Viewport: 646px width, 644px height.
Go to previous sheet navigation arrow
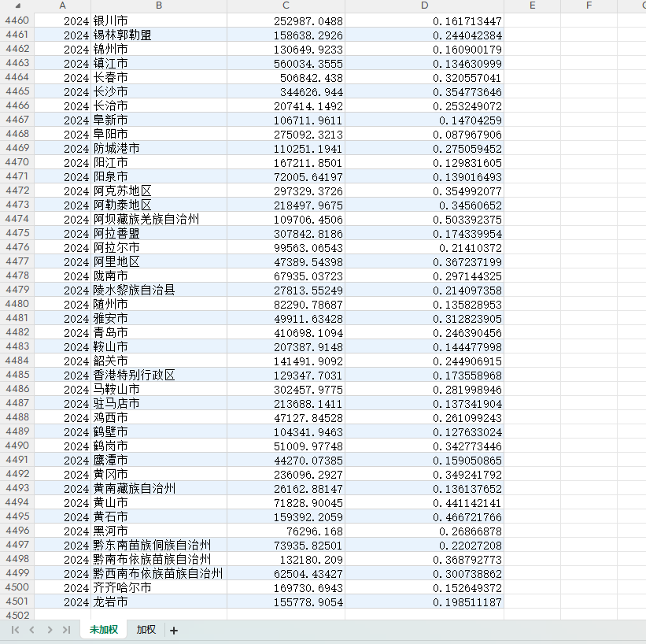pyautogui.click(x=32, y=630)
